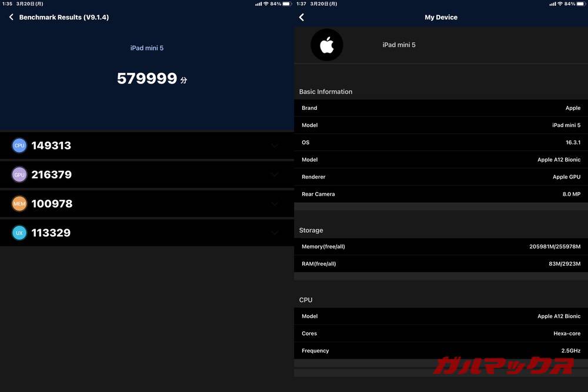Select the Apple A12 Bionic model row

440,159
